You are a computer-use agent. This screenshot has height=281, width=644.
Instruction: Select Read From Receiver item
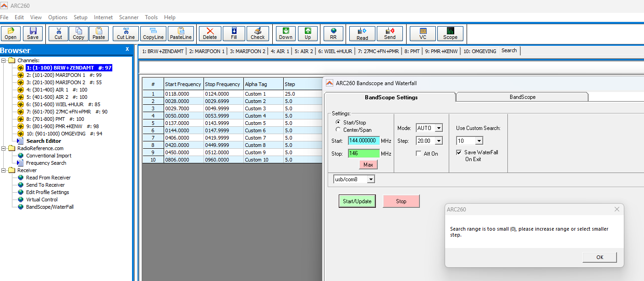click(48, 178)
